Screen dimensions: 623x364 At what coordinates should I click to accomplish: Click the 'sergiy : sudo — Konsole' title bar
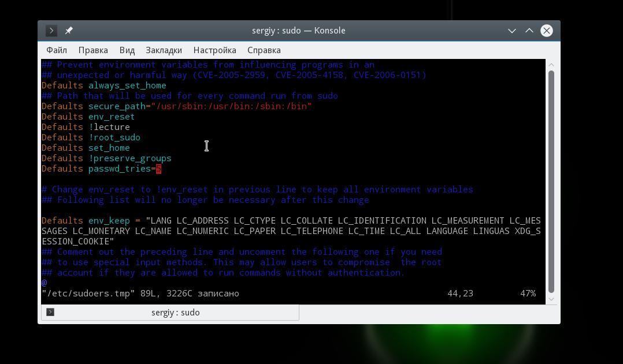click(298, 31)
